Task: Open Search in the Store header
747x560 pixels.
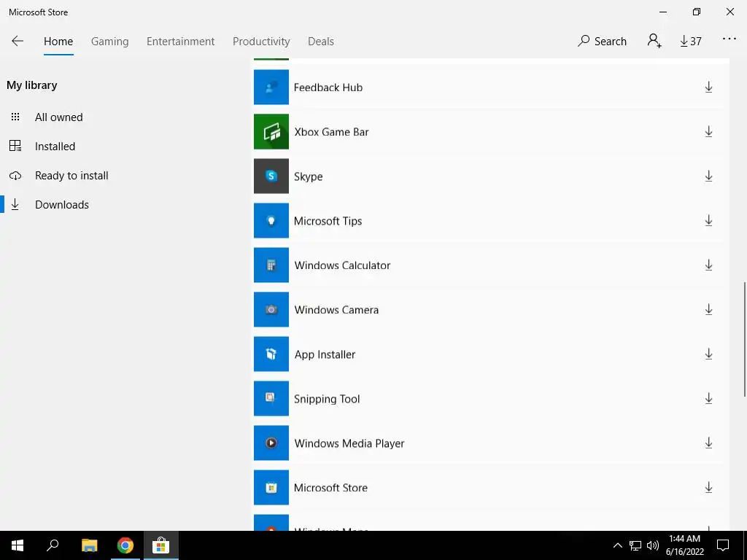Action: point(602,41)
